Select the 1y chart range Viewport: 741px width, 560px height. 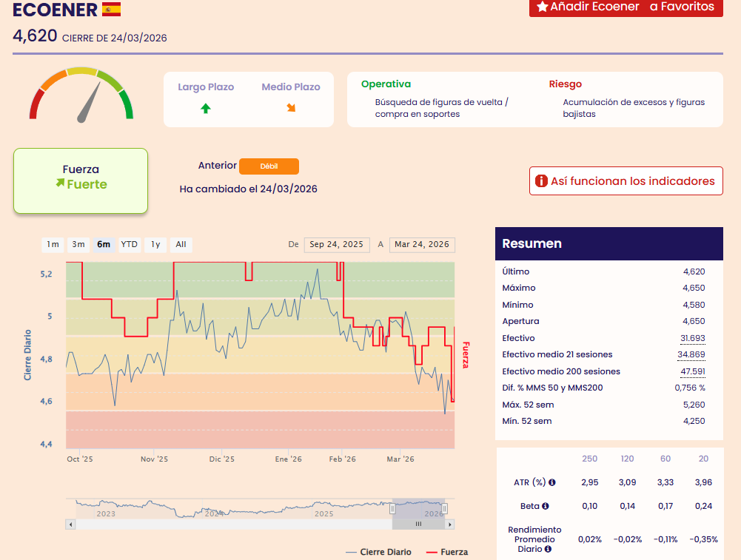155,244
